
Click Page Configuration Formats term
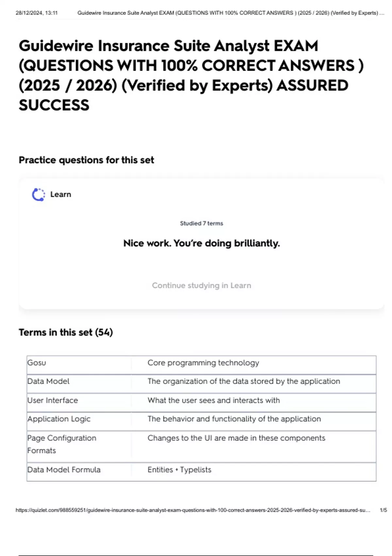click(x=62, y=444)
